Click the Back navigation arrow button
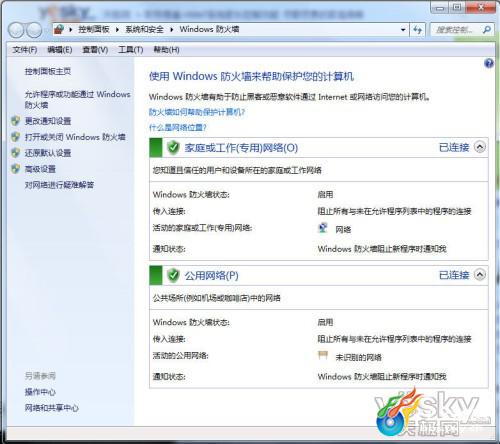Viewport: 500px width, 444px height. [16, 30]
